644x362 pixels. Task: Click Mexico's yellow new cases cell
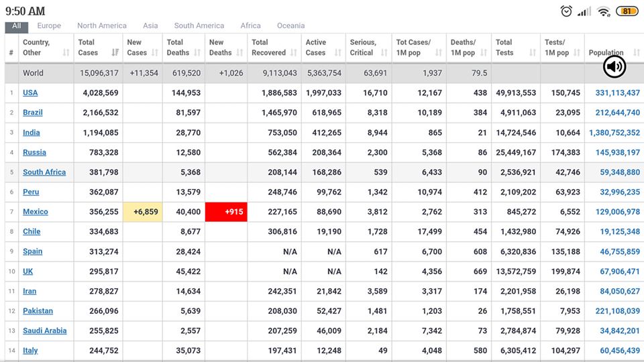pyautogui.click(x=142, y=212)
